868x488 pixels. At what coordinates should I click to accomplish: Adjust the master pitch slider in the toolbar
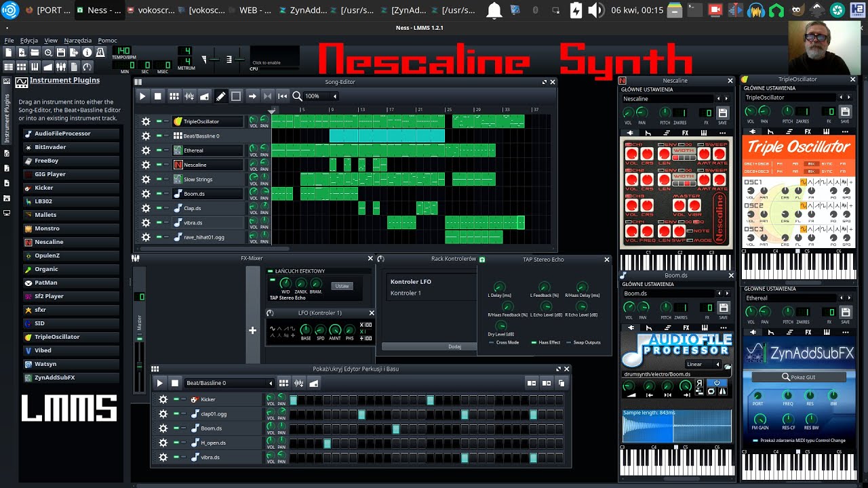click(240, 60)
